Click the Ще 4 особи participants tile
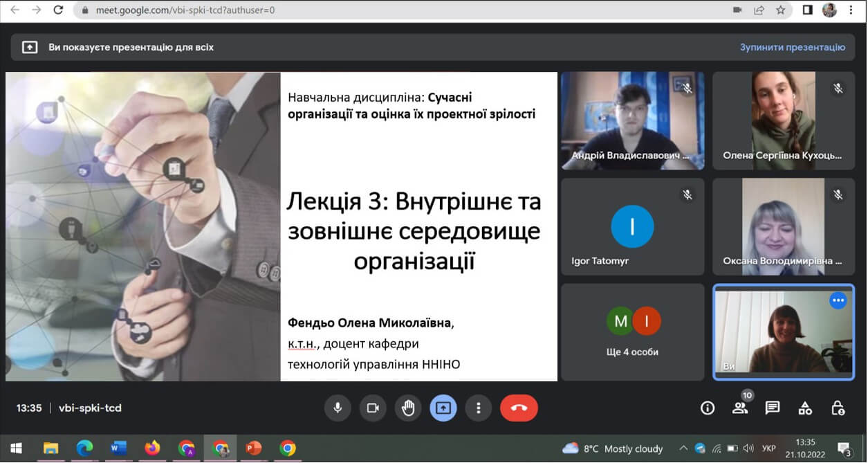The image size is (868, 463). 632,332
